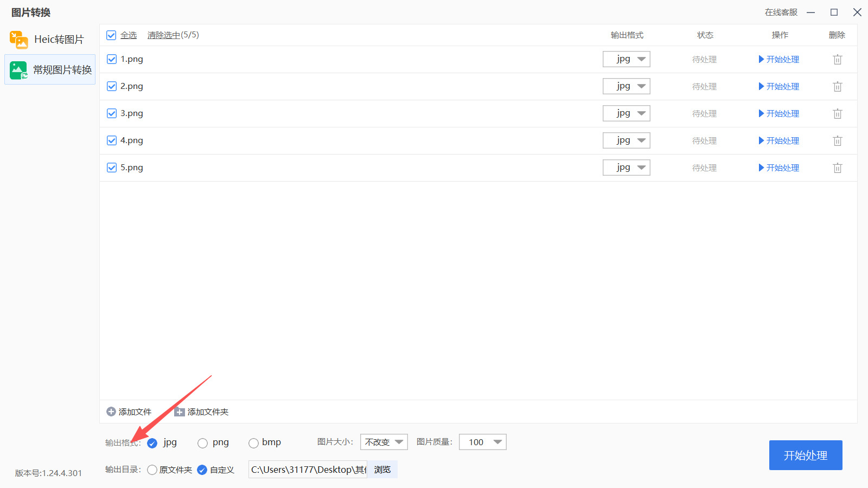Delete 1.png using its trash icon
This screenshot has height=488, width=868.
pos(838,60)
